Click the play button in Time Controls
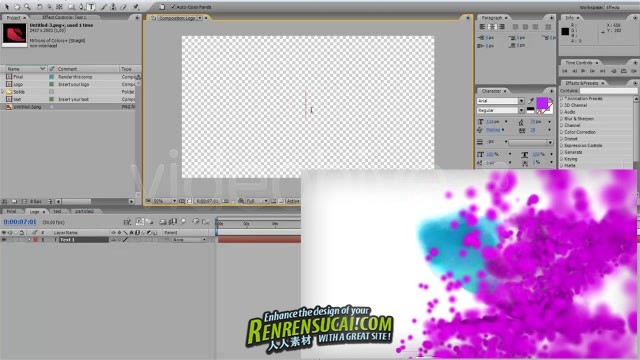 click(x=583, y=71)
